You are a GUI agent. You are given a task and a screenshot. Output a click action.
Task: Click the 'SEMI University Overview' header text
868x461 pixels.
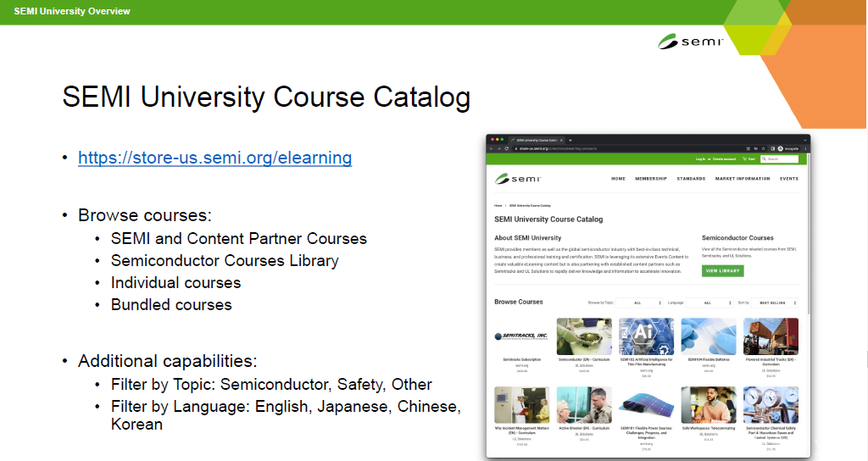click(72, 11)
